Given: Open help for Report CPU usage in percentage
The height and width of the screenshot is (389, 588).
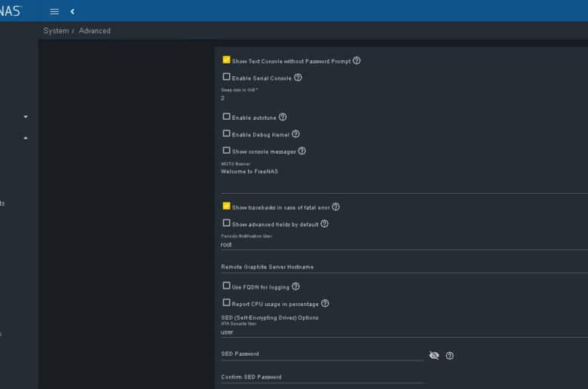Looking at the screenshot, I should pyautogui.click(x=325, y=304).
